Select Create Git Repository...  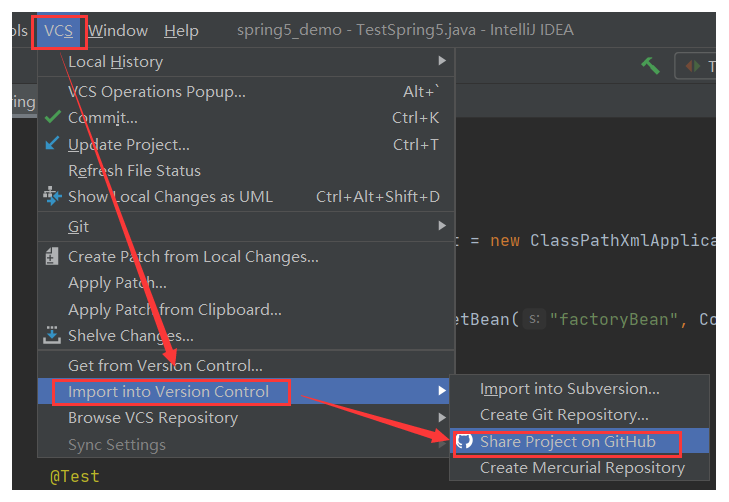coord(579,415)
